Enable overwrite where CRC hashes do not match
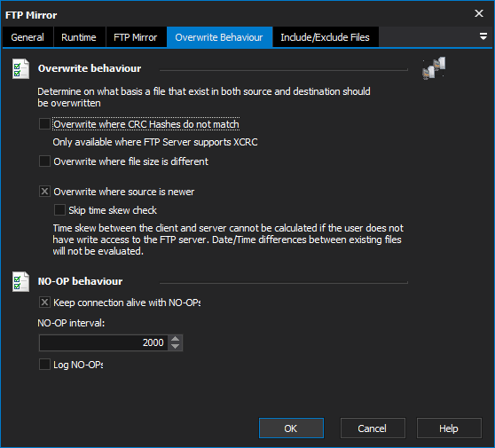Image resolution: width=495 pixels, height=448 pixels. click(44, 124)
